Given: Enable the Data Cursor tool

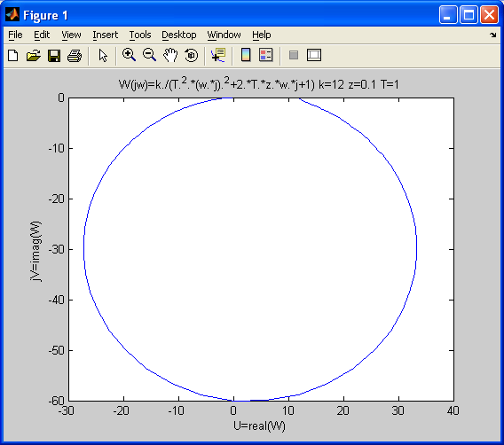Looking at the screenshot, I should [x=218, y=55].
